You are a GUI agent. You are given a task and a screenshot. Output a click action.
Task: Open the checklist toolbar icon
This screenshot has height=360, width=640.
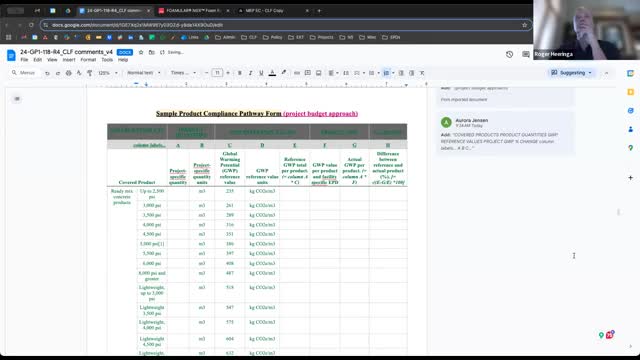coord(357,73)
